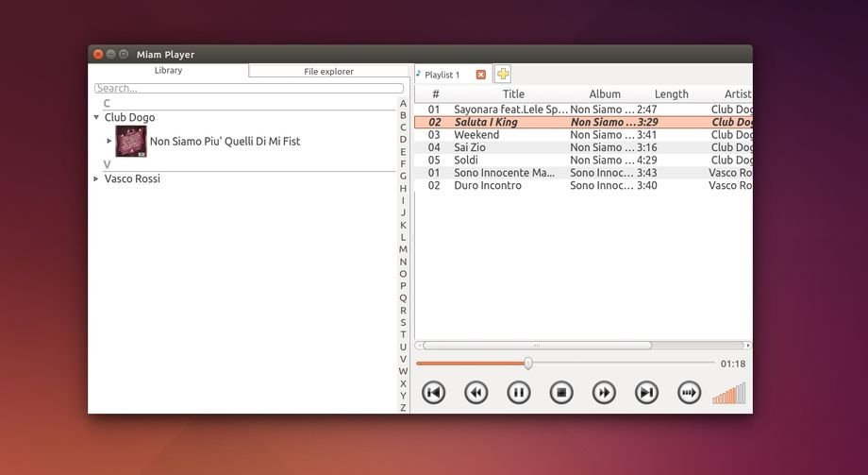Click the library search field

248,89
